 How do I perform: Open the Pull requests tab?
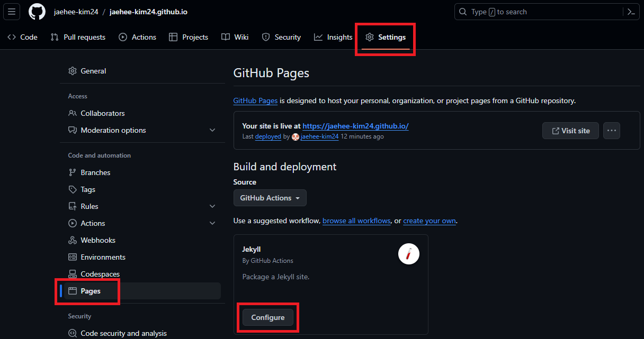point(78,37)
